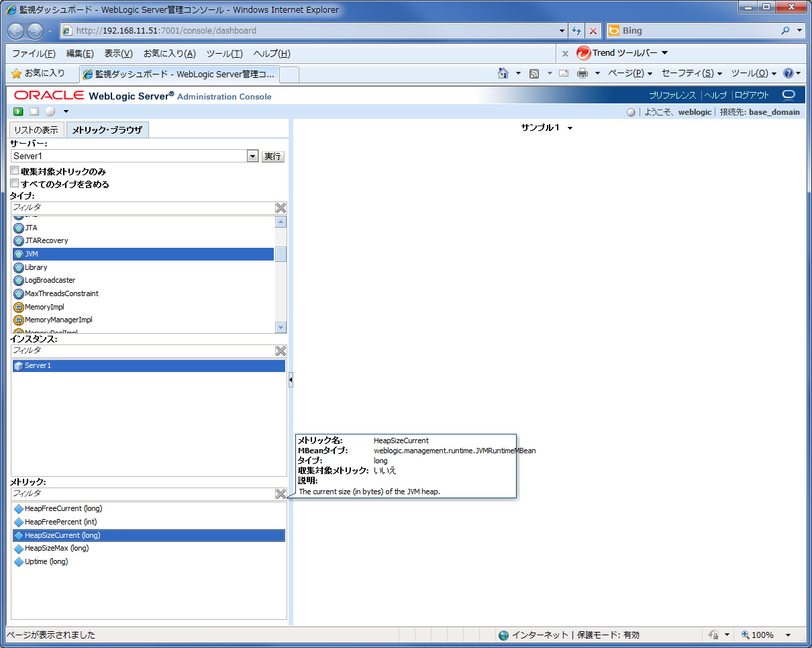812x648 pixels.
Task: Click the LogBroadcaster type icon
Action: [x=19, y=281]
